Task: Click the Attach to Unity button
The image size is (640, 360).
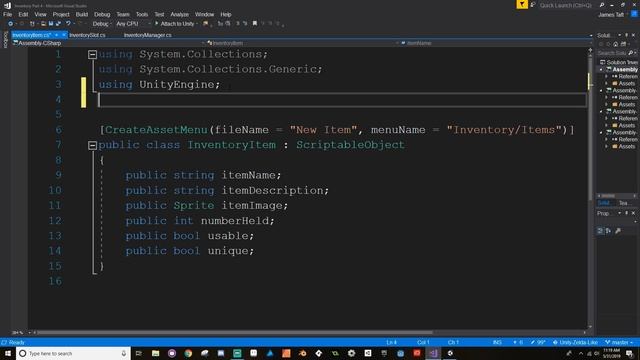Action: pos(175,24)
